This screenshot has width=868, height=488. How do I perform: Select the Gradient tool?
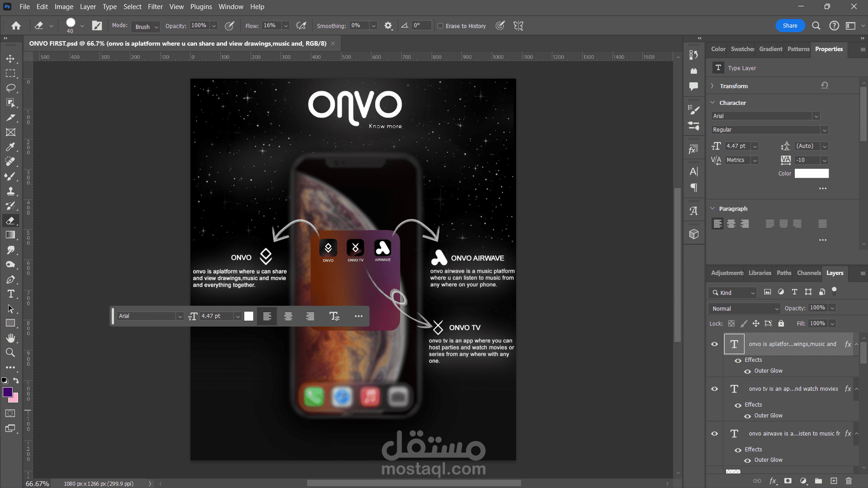click(10, 235)
